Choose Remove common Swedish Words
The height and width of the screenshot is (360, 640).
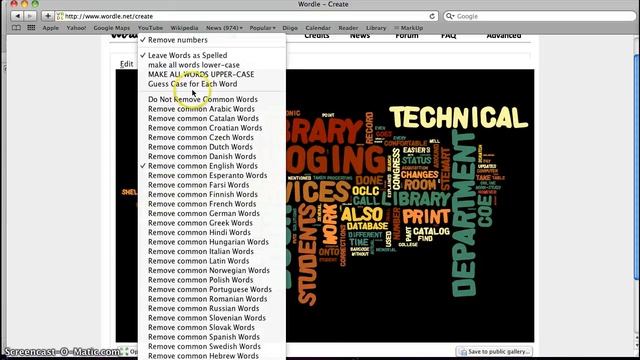212,346
